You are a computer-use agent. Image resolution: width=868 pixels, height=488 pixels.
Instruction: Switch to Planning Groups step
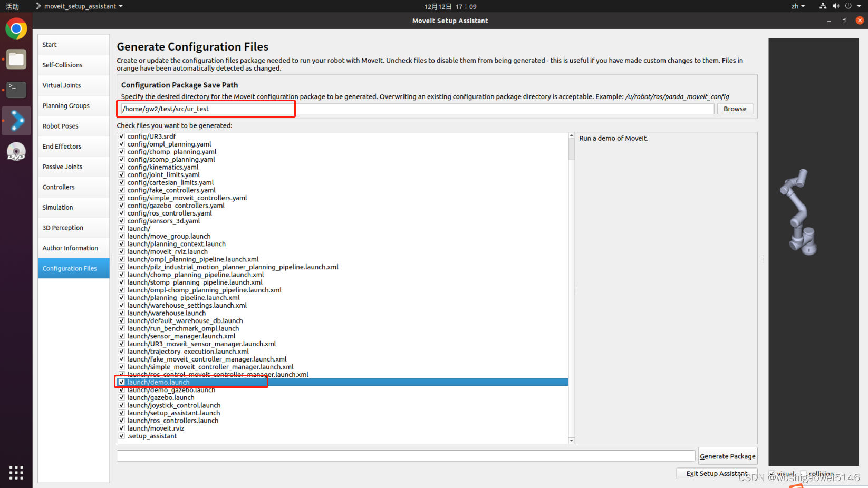click(73, 106)
